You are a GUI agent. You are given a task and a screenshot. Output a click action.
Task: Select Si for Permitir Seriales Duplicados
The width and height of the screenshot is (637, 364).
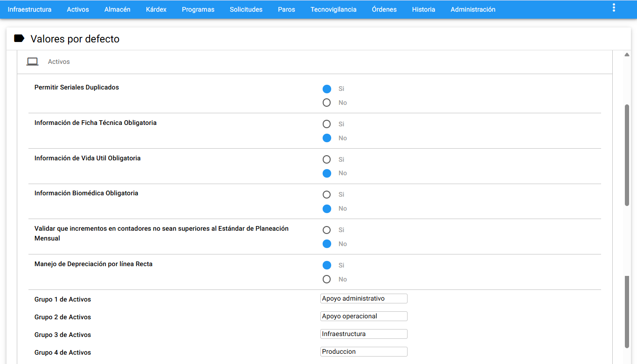click(x=327, y=89)
